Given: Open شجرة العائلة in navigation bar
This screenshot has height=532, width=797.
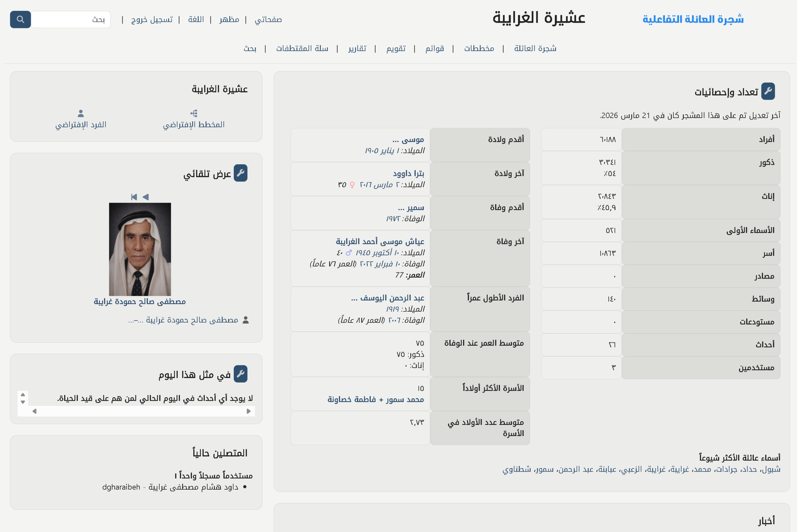Looking at the screenshot, I should coord(535,48).
